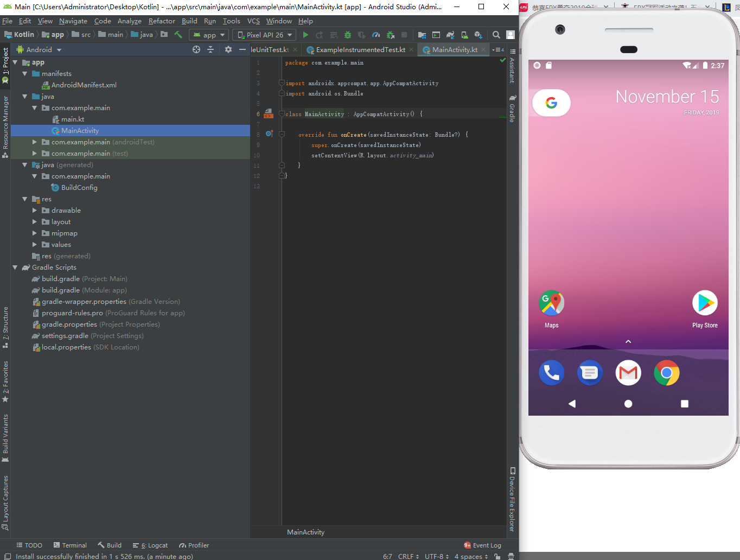The width and height of the screenshot is (740, 560).
Task: Select AndroidManifest.xml in project tree
Action: point(79,85)
